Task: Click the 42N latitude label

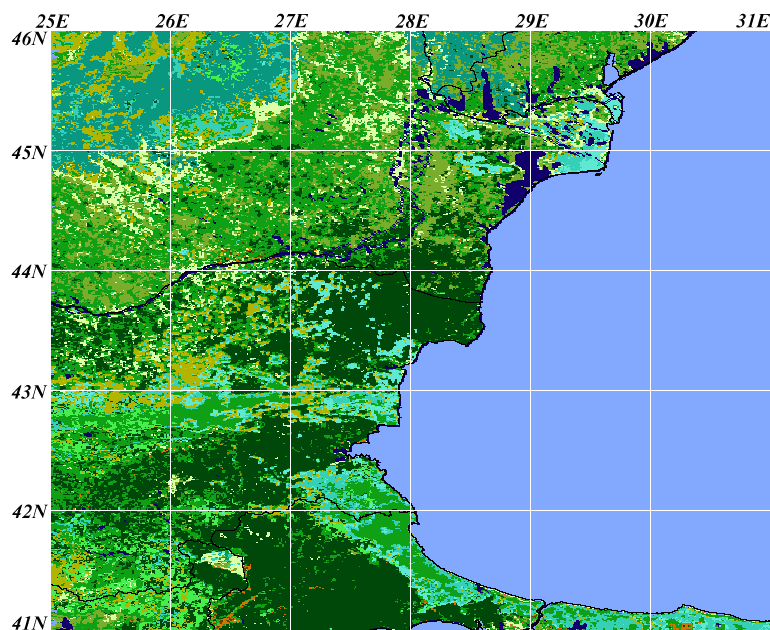Action: (28, 512)
